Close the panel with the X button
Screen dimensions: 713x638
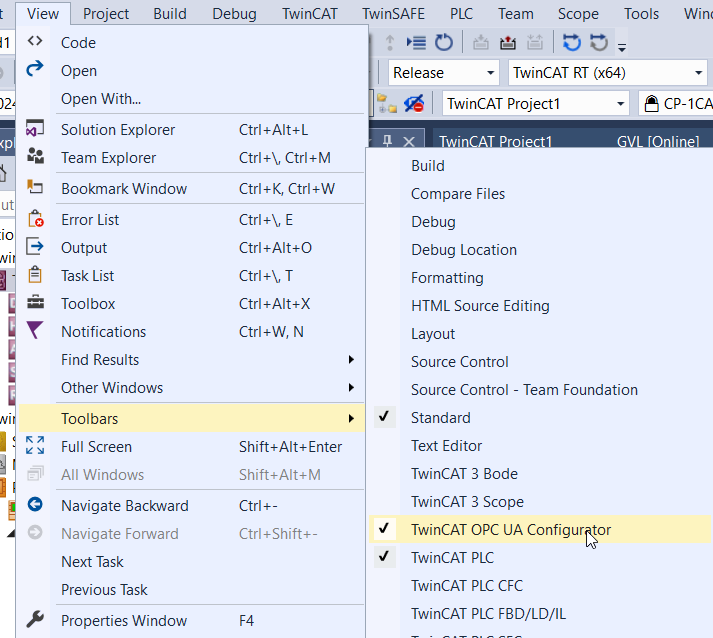[409, 141]
